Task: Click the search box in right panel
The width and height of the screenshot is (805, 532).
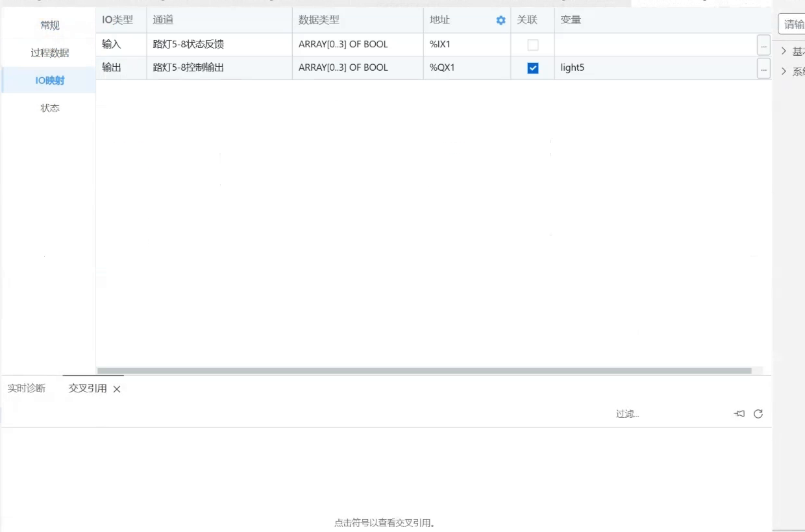Action: click(791, 25)
